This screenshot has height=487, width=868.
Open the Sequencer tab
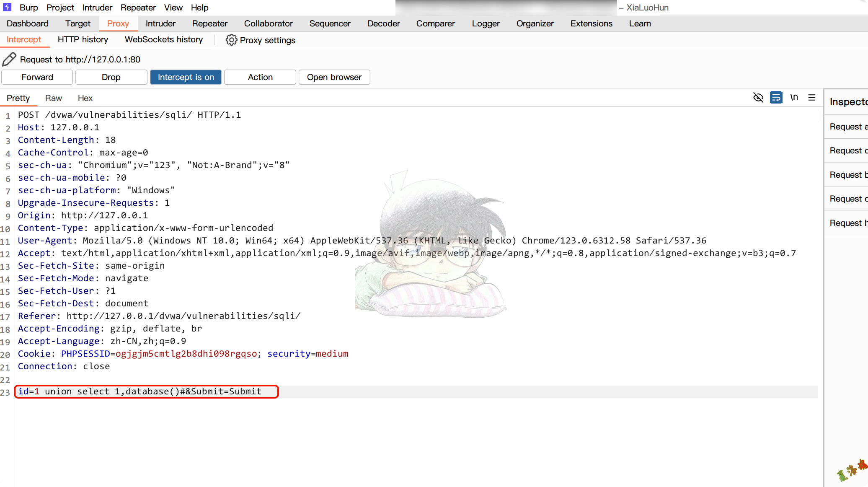pos(330,23)
